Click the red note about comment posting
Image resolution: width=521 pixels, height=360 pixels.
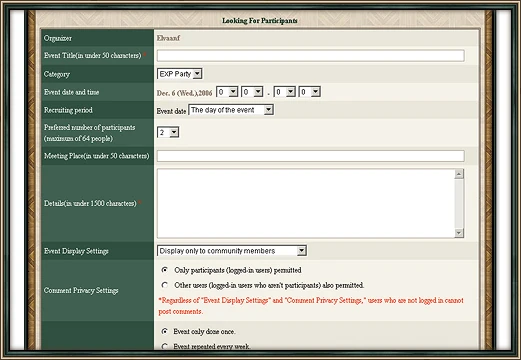(x=311, y=306)
